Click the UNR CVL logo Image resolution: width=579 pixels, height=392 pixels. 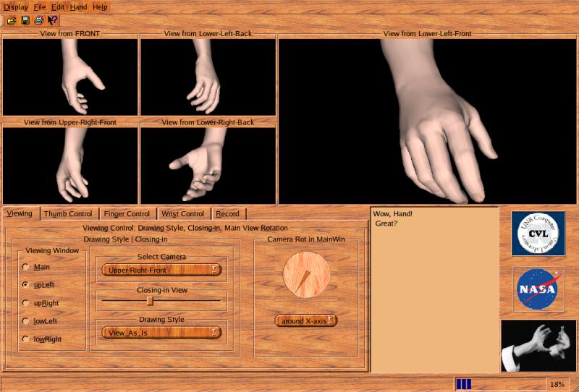coord(538,234)
